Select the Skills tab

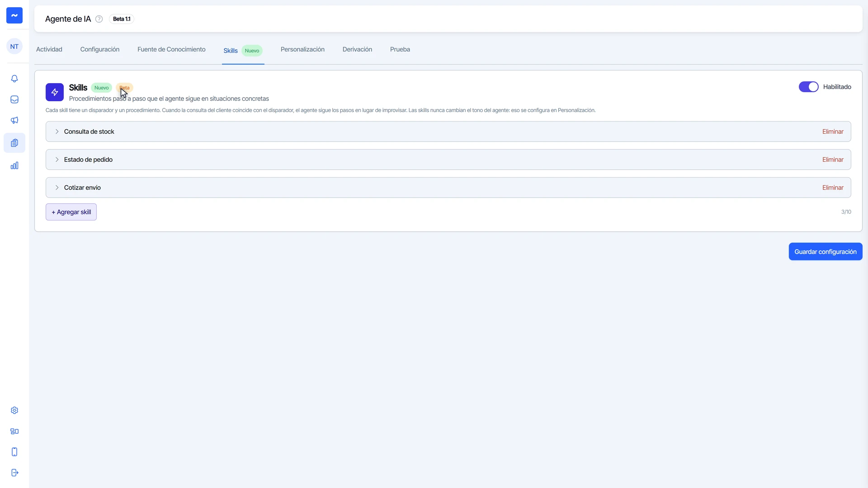point(243,51)
